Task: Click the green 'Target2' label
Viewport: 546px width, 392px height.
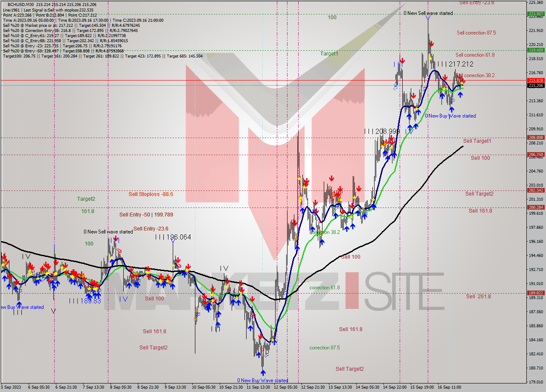Action: click(x=86, y=199)
